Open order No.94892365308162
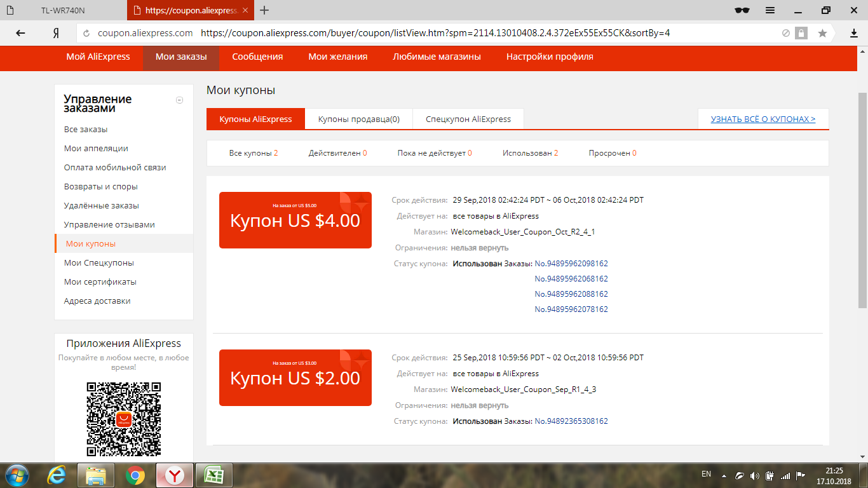868x488 pixels. pos(571,421)
